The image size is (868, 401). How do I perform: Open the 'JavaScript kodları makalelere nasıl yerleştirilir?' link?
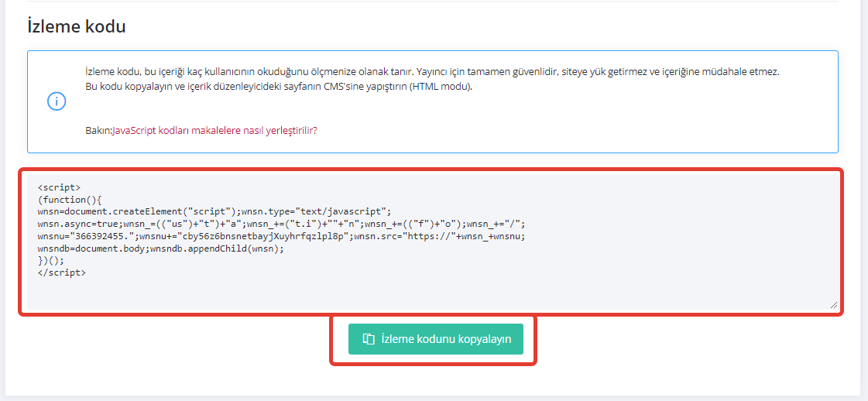point(214,131)
